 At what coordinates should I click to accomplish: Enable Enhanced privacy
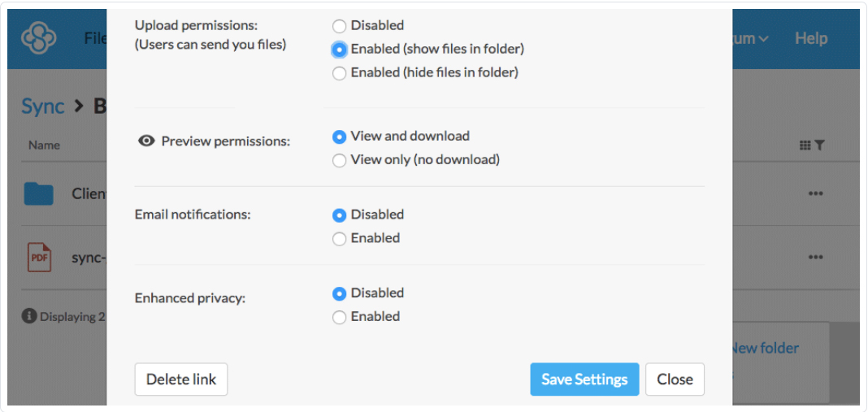[339, 317]
